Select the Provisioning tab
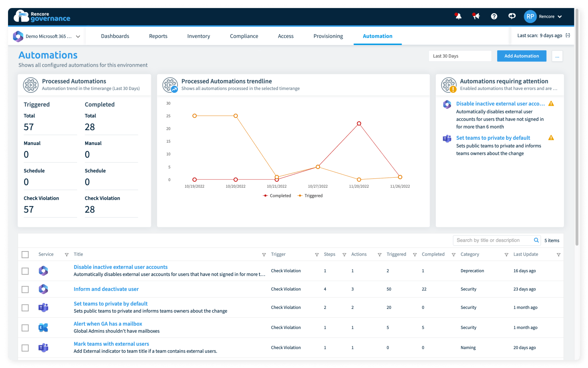Viewport: 588px width, 368px height. click(328, 36)
